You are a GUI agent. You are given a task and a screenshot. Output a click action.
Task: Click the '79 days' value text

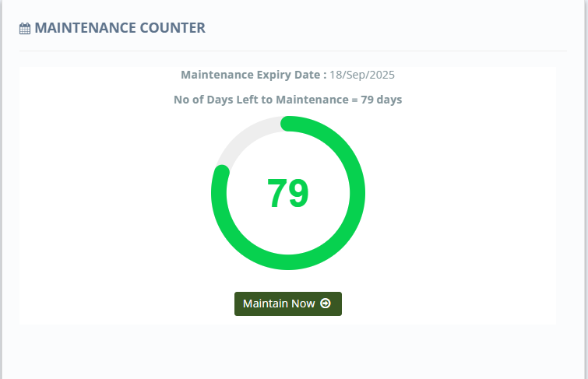[382, 100]
